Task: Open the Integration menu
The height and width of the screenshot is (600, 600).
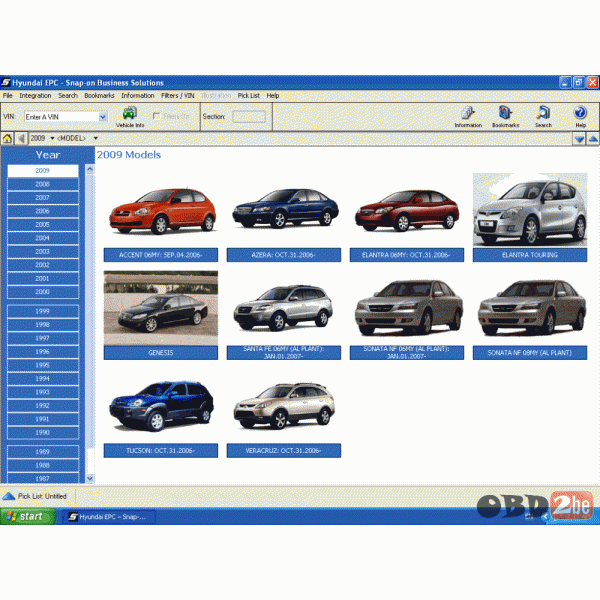Action: tap(35, 96)
